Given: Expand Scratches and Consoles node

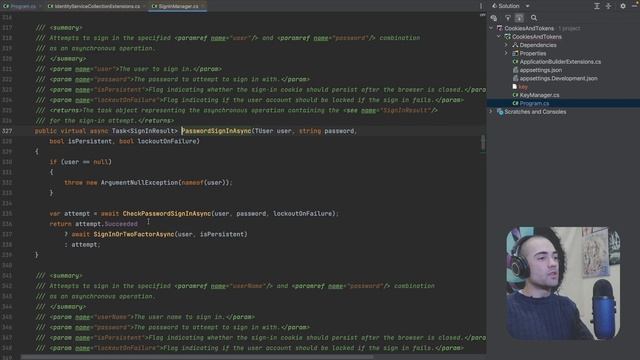Looking at the screenshot, I should [x=491, y=111].
